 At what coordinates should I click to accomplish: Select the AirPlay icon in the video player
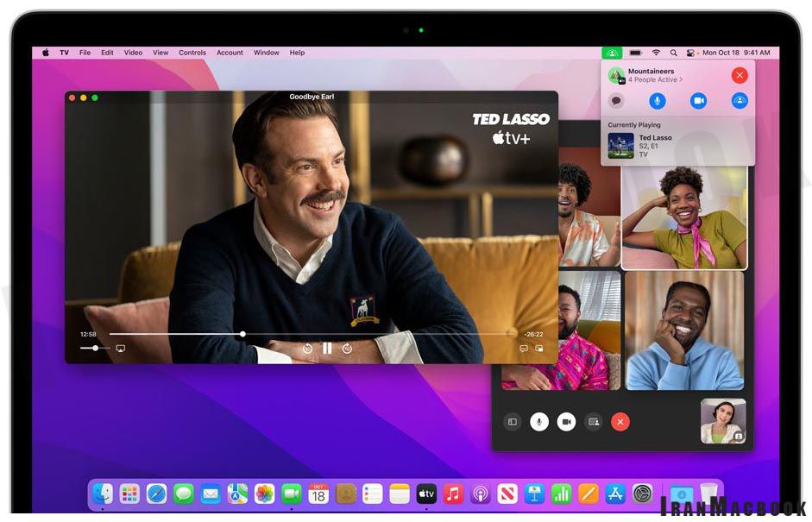(x=121, y=348)
